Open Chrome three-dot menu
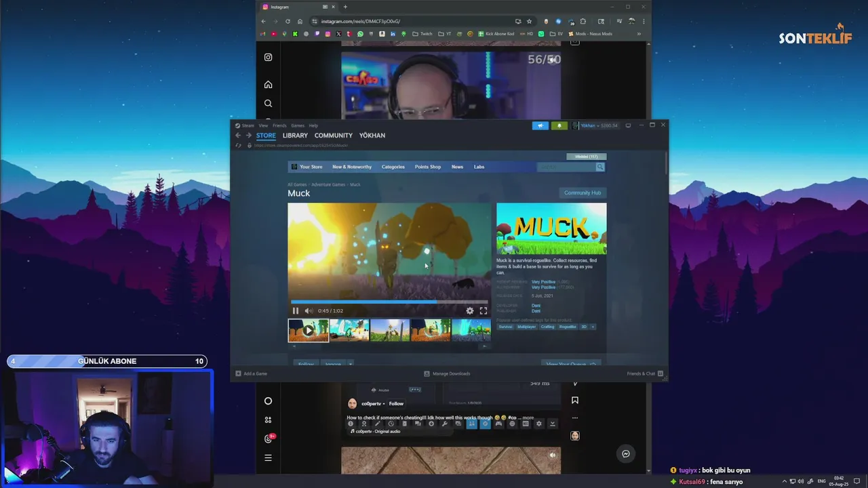The image size is (868, 488). [x=644, y=21]
